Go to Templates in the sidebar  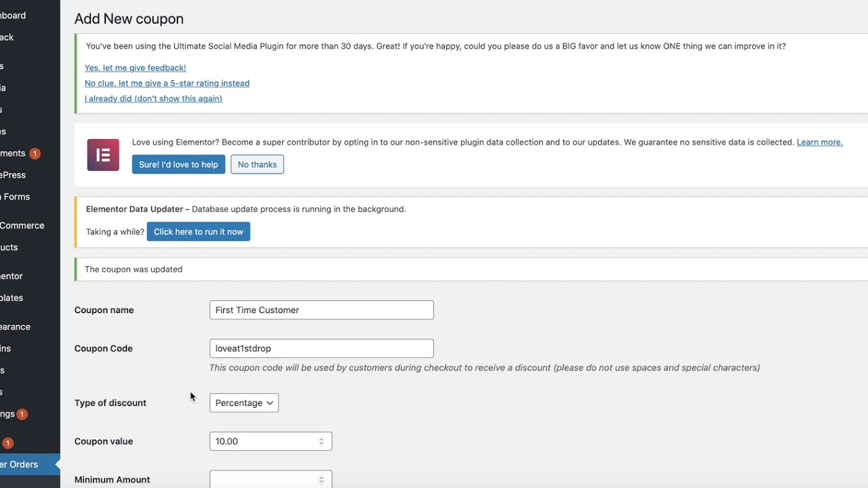[12, 298]
